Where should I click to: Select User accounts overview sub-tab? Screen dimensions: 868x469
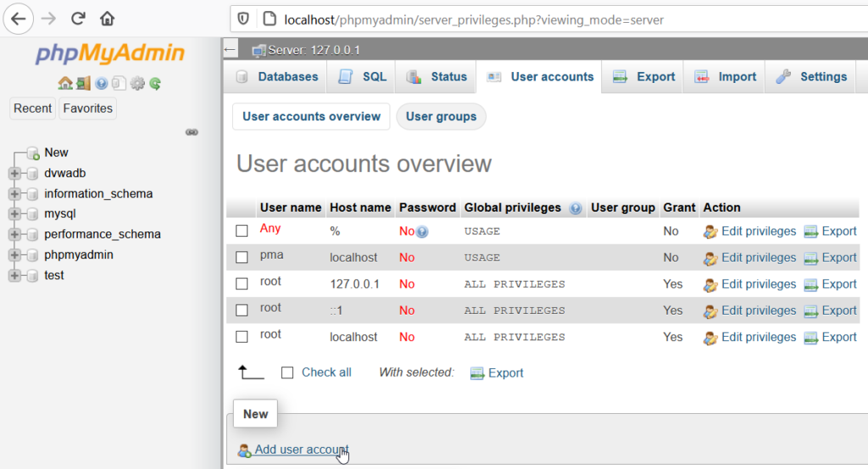(x=311, y=117)
